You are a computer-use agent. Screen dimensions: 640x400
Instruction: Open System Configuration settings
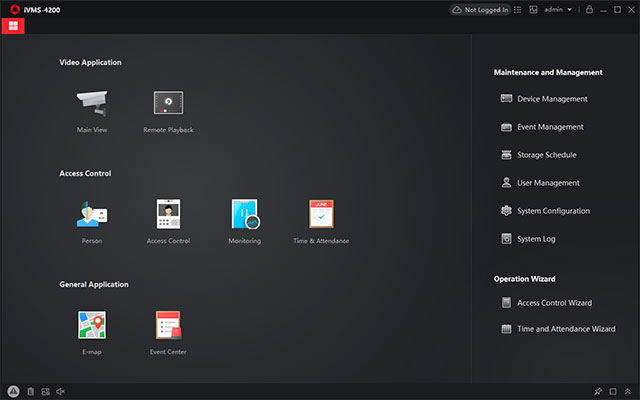552,211
